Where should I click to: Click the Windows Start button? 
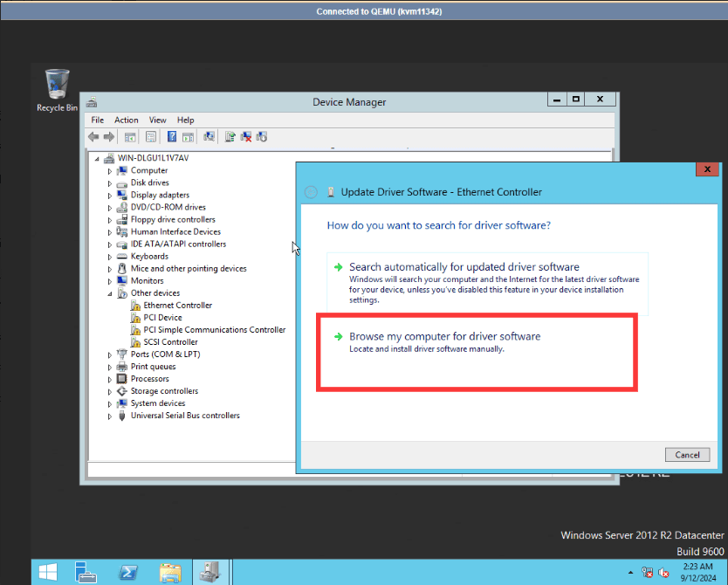click(x=48, y=572)
